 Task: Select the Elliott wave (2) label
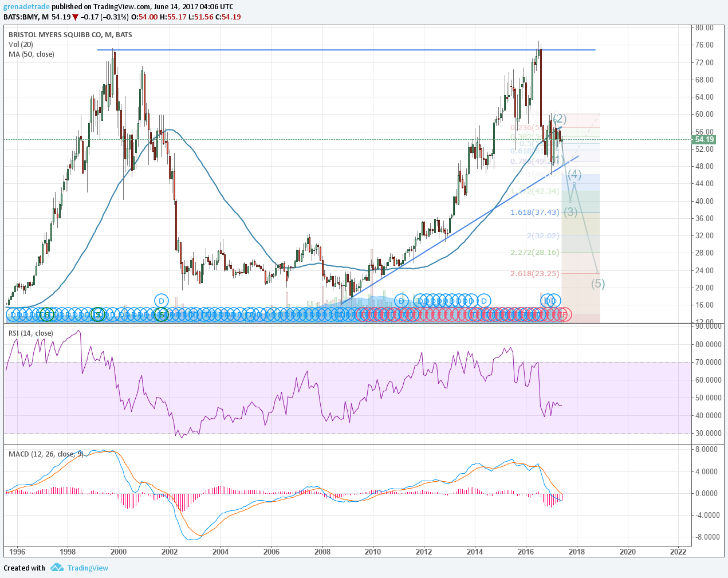560,119
